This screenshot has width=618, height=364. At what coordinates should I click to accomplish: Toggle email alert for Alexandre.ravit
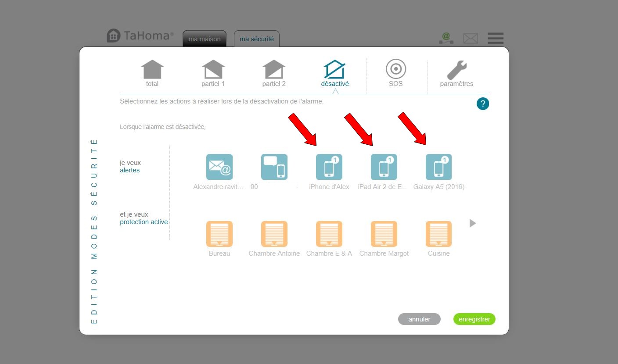tap(219, 167)
